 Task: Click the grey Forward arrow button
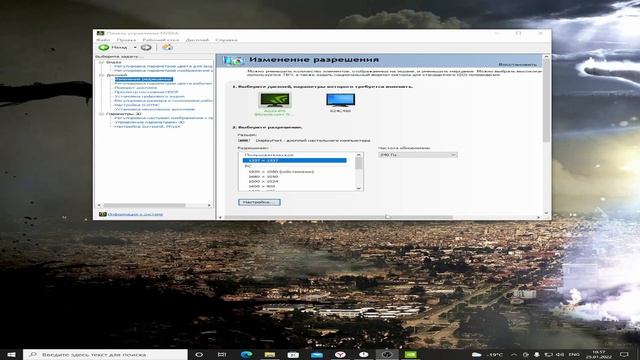tap(146, 47)
